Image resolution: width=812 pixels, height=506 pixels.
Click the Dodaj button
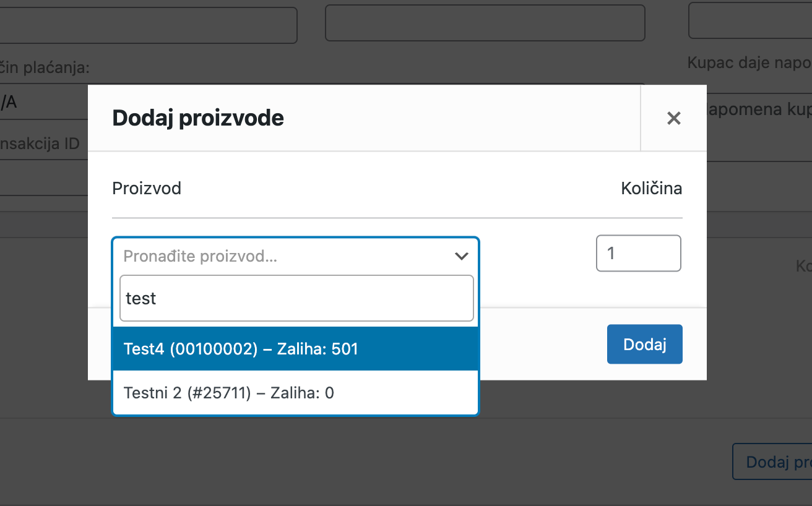click(644, 343)
